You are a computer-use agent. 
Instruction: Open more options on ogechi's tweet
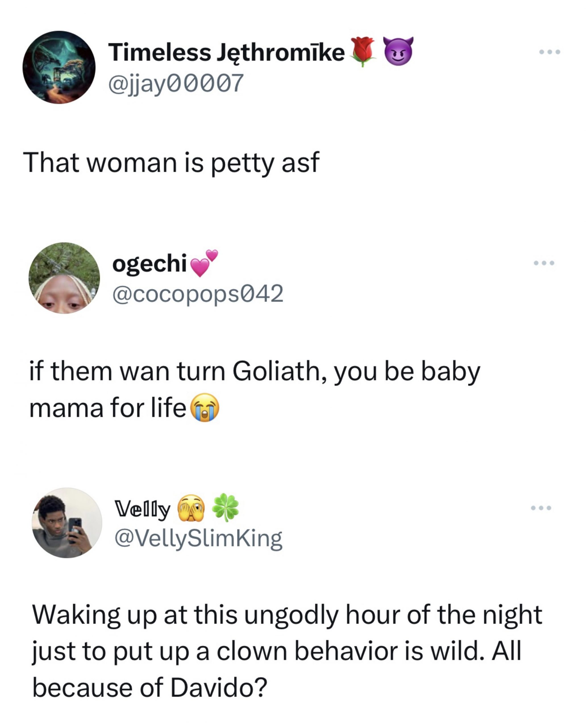tap(544, 263)
